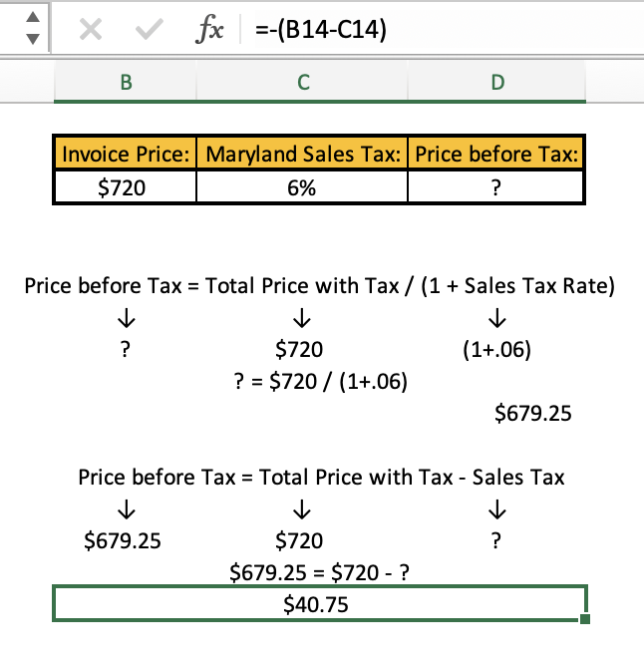Confirm the formula with the checkmark icon
This screenshot has height=672, width=644.
[x=149, y=31]
